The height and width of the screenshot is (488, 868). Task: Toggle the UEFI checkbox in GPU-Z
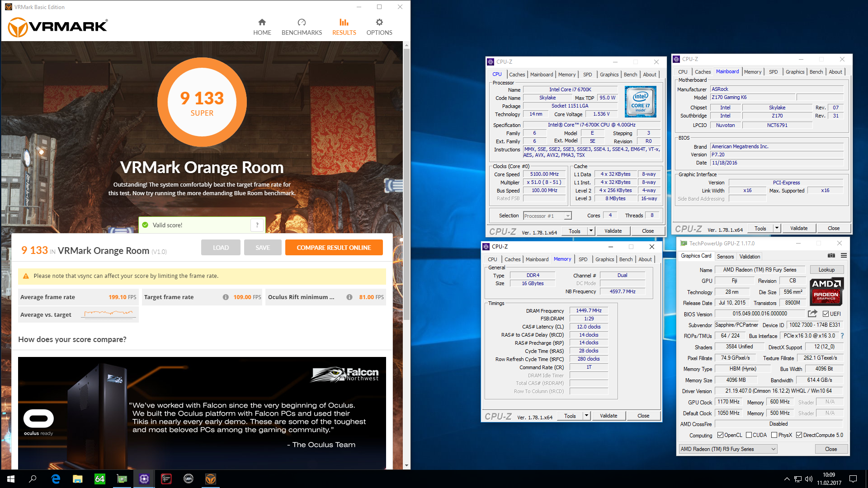(x=826, y=314)
